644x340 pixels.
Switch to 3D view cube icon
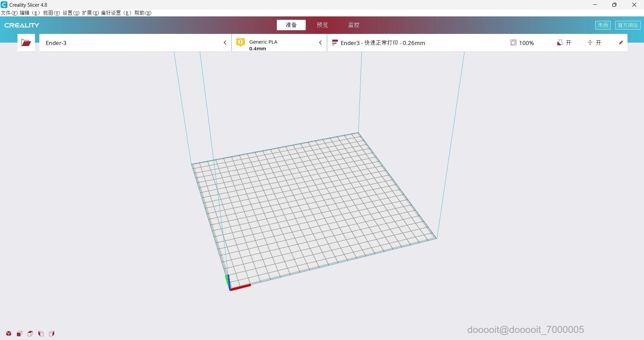click(9, 334)
